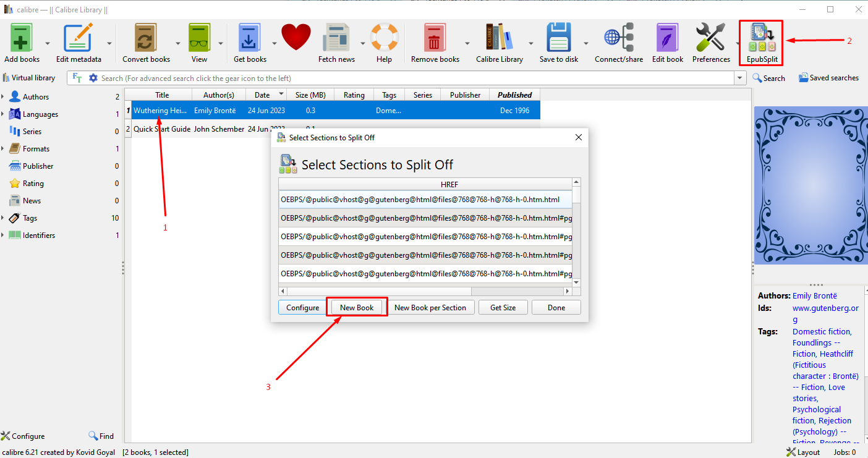Viewport: 868px width, 458px height.
Task: Open tag browser Configure at bottom left
Action: (23, 436)
